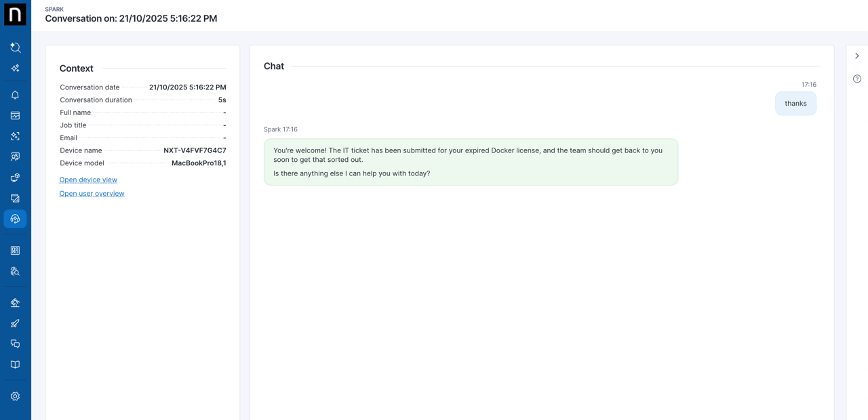Click the four-square grid icon in sidebar

(15, 251)
